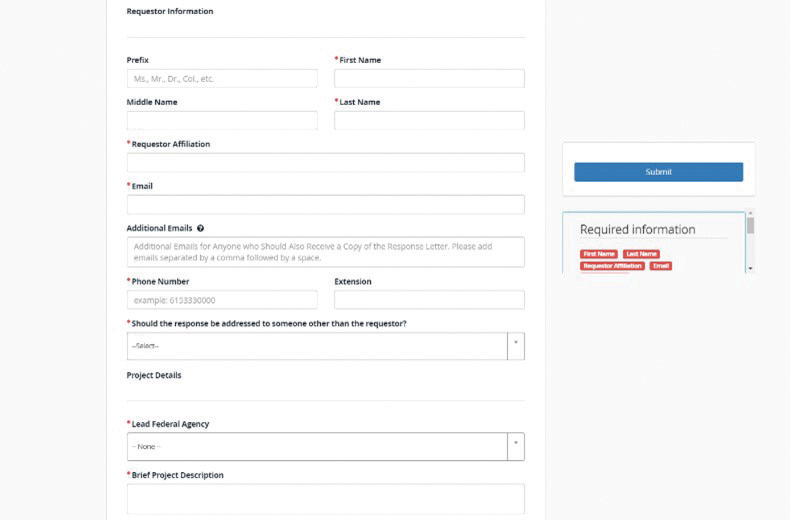The width and height of the screenshot is (790, 520).
Task: Select the Middle Name input box
Action: coord(222,120)
